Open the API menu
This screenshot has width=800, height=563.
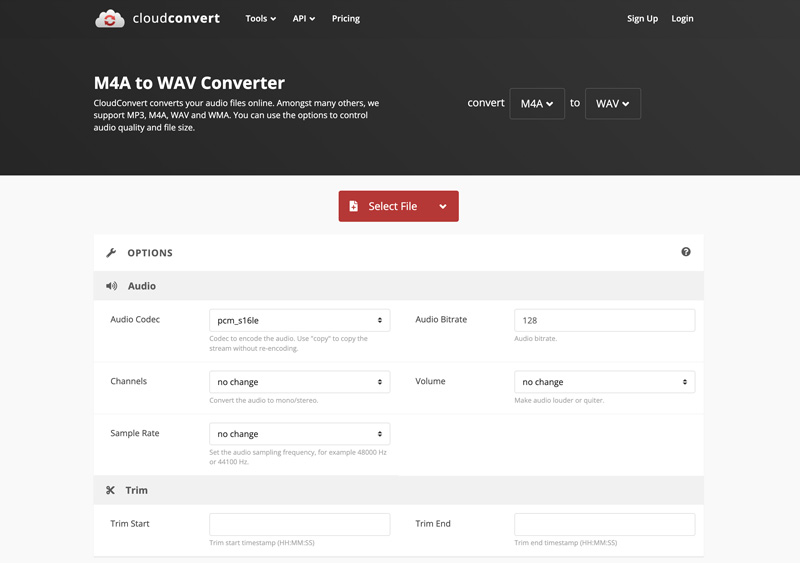point(304,18)
